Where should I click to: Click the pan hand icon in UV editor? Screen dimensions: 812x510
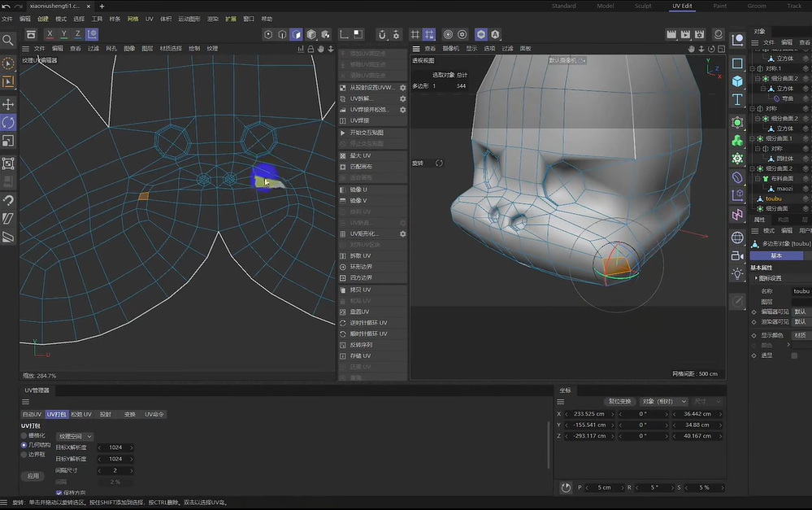320,49
